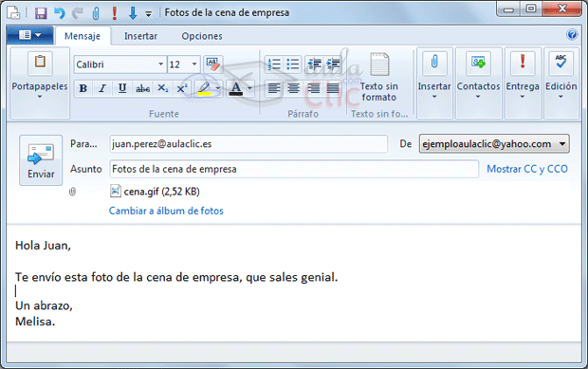This screenshot has height=369, width=588.
Task: Toggle subscript formatting
Action: pos(163,88)
